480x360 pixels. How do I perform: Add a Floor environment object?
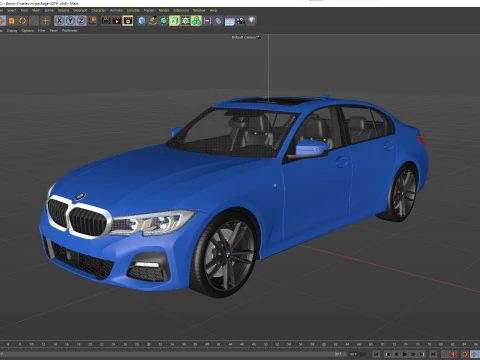(x=230, y=22)
